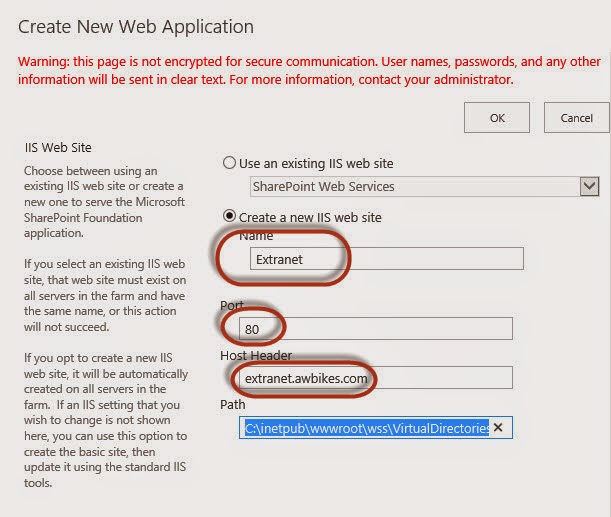Viewport: 611px width, 517px height.
Task: Click the Cancel button
Action: tap(577, 118)
